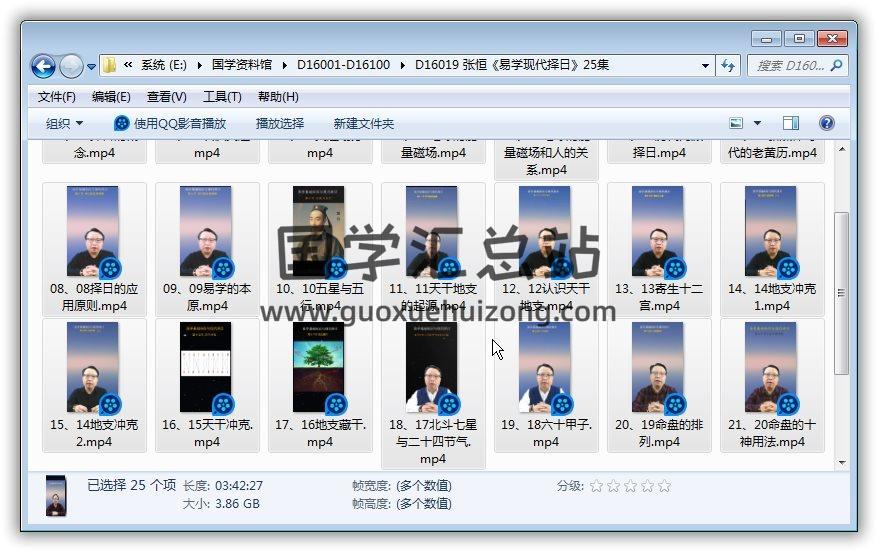Click the search magnifier icon
Viewport: 878px width, 552px height.
[837, 66]
